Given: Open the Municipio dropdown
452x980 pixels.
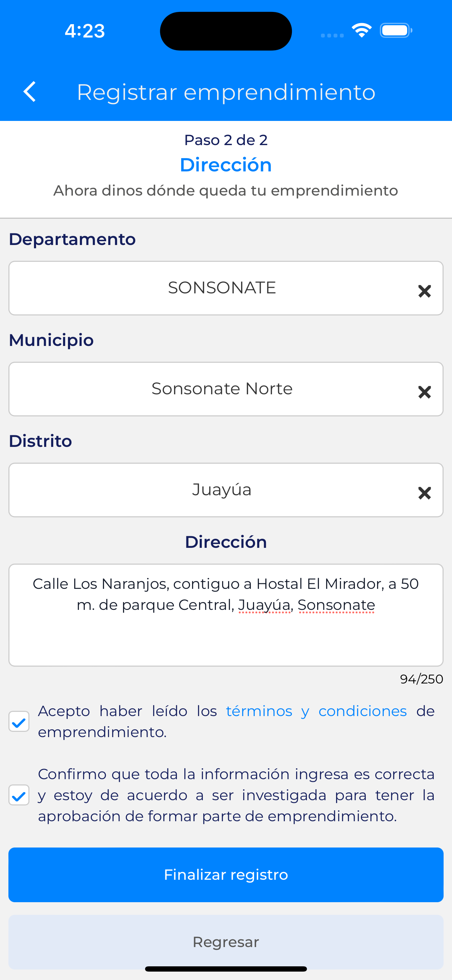Looking at the screenshot, I should pyautogui.click(x=221, y=389).
